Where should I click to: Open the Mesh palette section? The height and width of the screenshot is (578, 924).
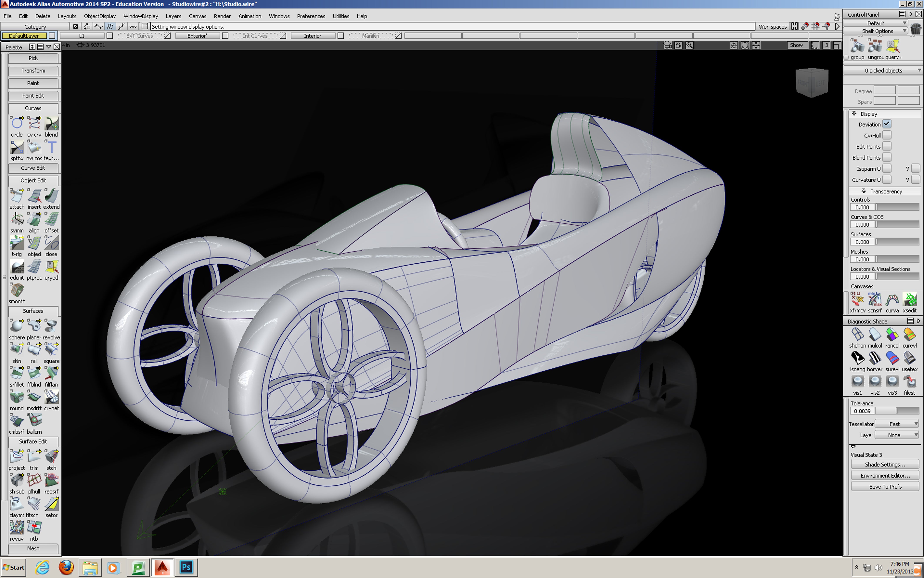tap(33, 548)
